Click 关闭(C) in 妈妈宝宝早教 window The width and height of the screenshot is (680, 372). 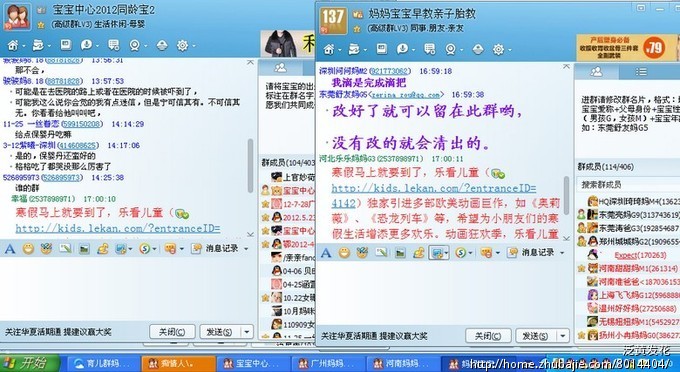(x=488, y=336)
